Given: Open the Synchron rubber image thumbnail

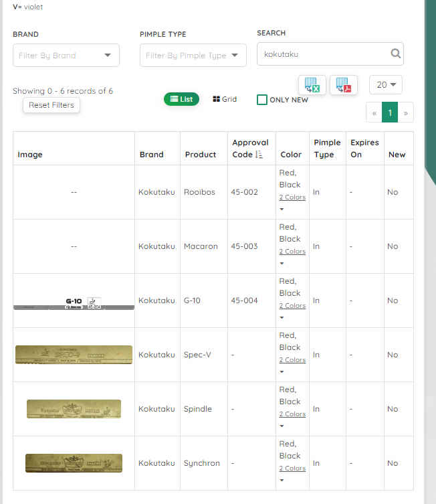Looking at the screenshot, I should 74,463.
